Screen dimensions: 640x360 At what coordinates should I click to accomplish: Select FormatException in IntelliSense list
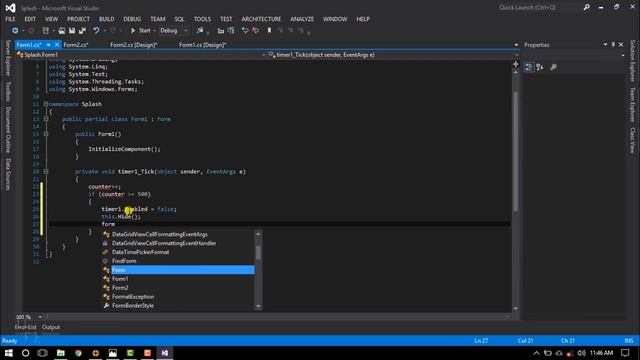(x=178, y=297)
